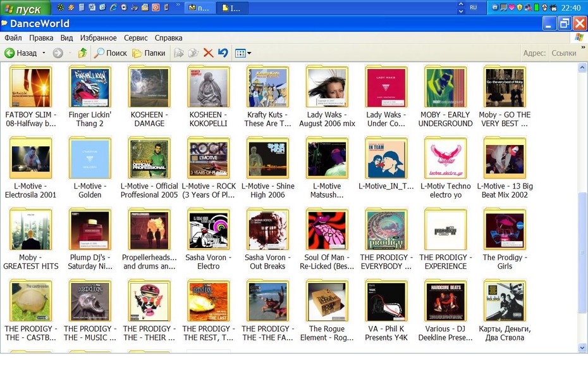Viewport: 588px width, 383px height.
Task: Select Lady Waks Under Co... folder
Action: click(x=386, y=97)
